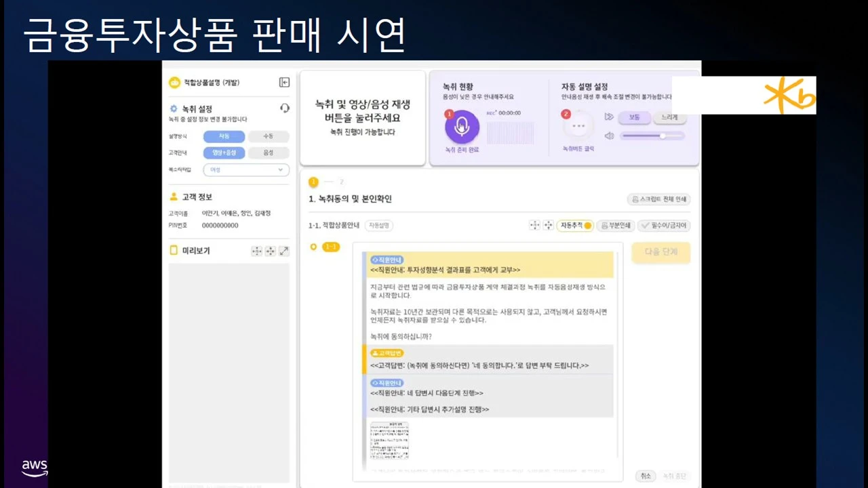Click the REC 00:00:00 timer
Screen dimensions: 868x488
click(504, 113)
